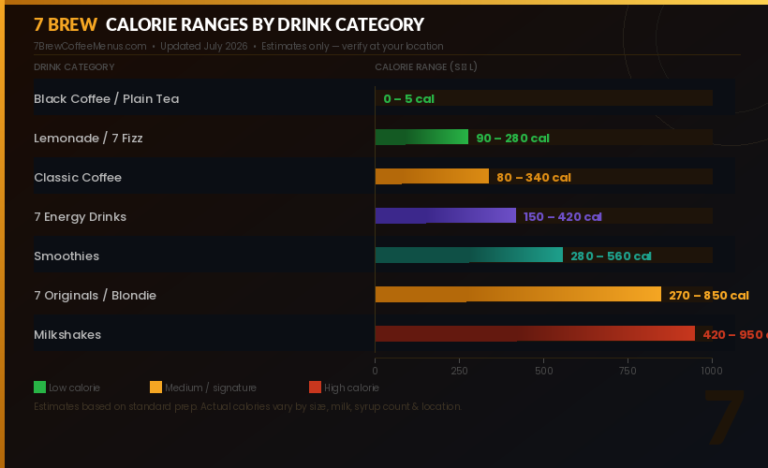Image resolution: width=768 pixels, height=468 pixels.
Task: Click the '150 – 420 cal' value
Action: [563, 217]
